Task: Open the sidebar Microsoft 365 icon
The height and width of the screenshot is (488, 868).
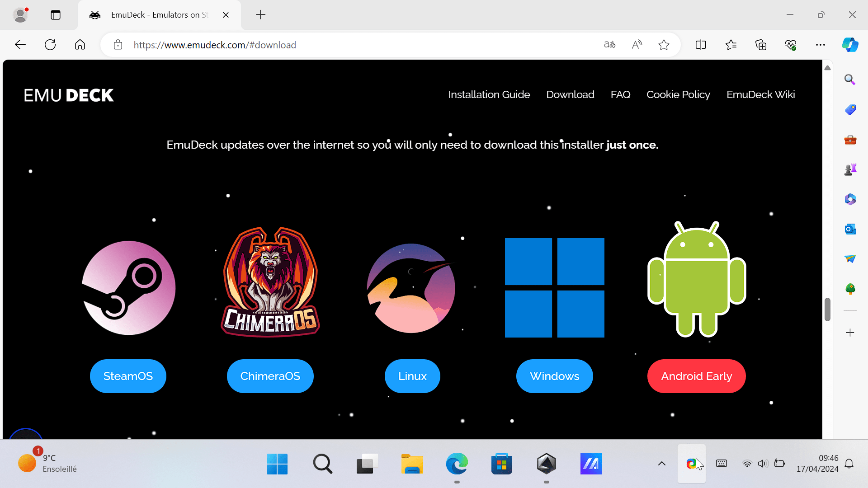Action: click(x=850, y=199)
